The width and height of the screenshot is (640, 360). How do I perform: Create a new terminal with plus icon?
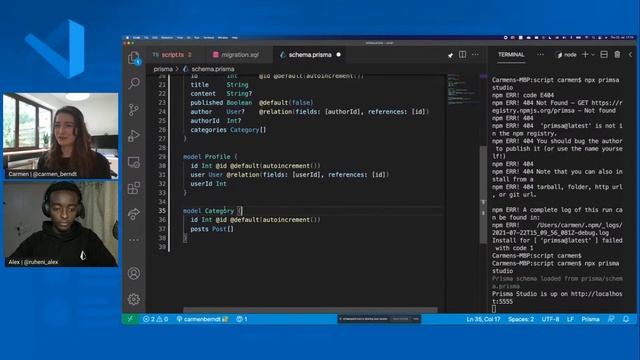click(x=585, y=54)
